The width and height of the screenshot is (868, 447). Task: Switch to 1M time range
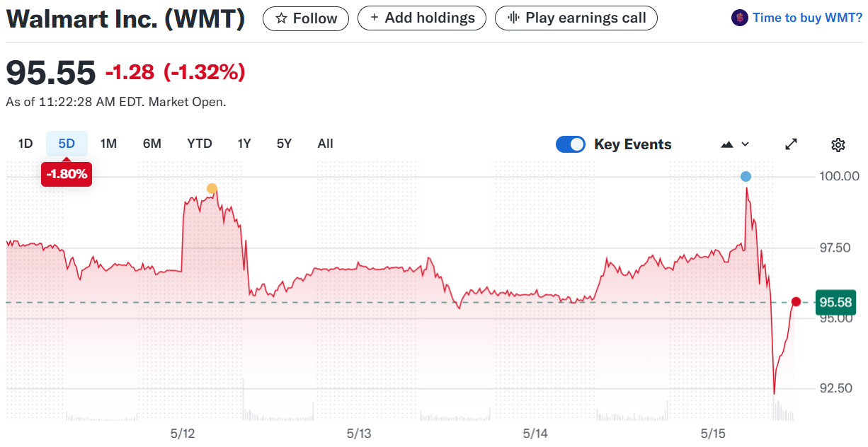(108, 144)
